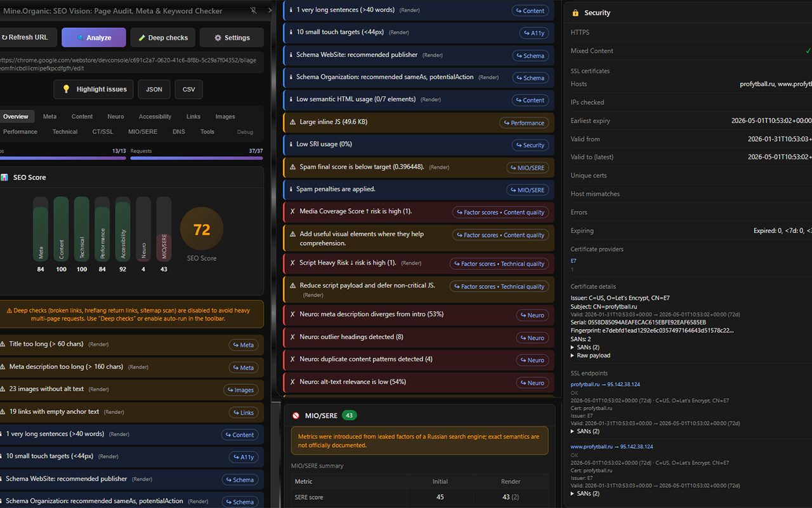Click info icon on Spam penalties are applied row
The width and height of the screenshot is (812, 508).
point(291,189)
